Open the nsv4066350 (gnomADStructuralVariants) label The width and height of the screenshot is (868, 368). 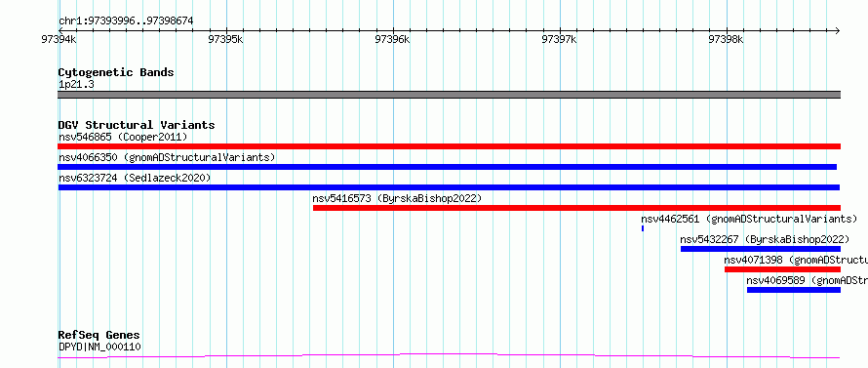tap(167, 157)
